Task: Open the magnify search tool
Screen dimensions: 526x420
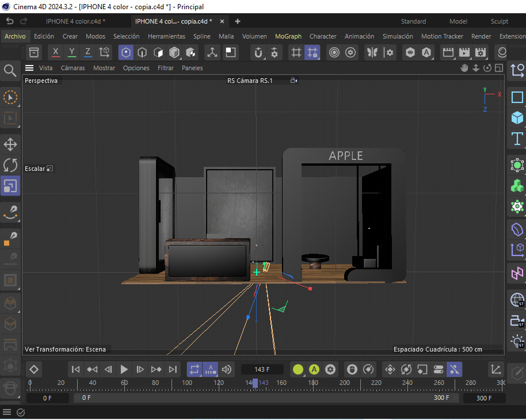Action: pyautogui.click(x=10, y=70)
